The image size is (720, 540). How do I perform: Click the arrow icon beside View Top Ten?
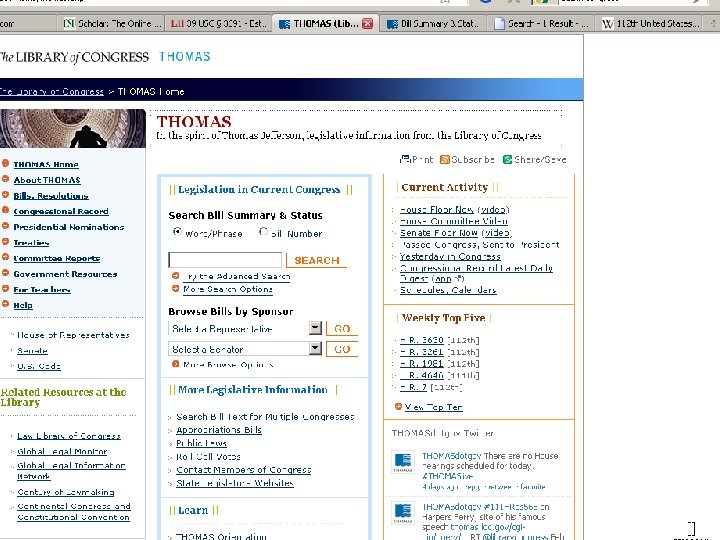click(x=398, y=406)
